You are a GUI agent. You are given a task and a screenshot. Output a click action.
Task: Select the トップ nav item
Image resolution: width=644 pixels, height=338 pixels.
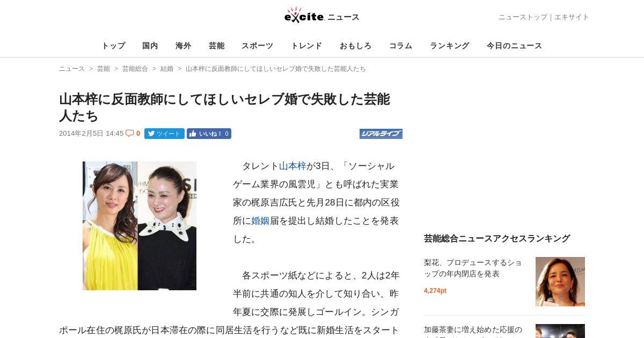113,46
